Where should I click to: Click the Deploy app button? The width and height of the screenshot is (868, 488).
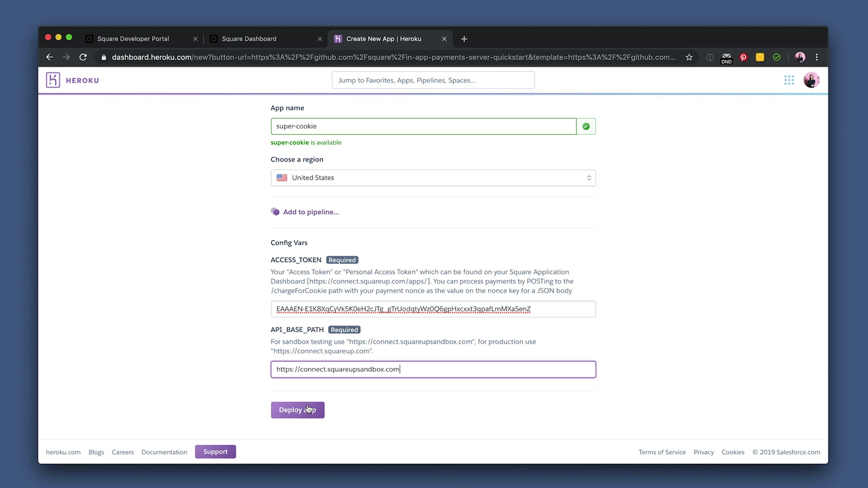click(x=297, y=410)
